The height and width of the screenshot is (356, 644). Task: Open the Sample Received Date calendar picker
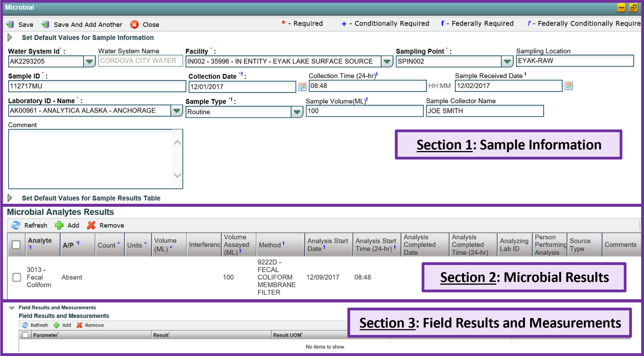(x=568, y=86)
